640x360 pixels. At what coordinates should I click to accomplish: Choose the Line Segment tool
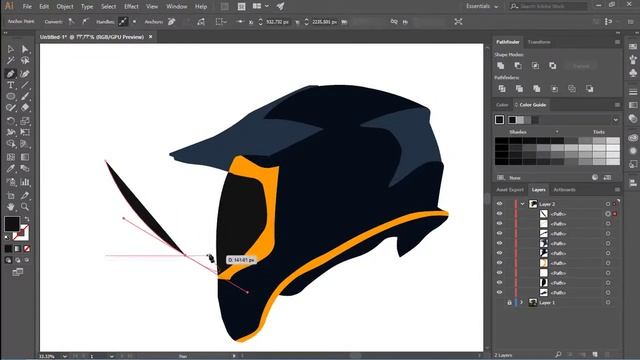tap(25, 85)
